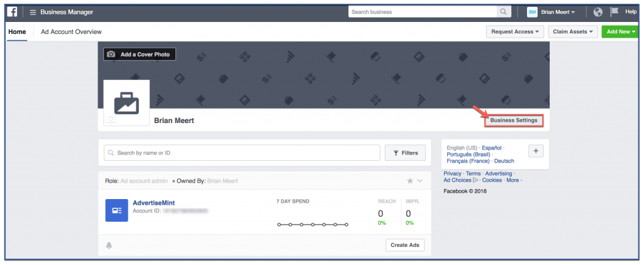Switch to the Home tab
This screenshot has height=265, width=644.
click(x=17, y=31)
